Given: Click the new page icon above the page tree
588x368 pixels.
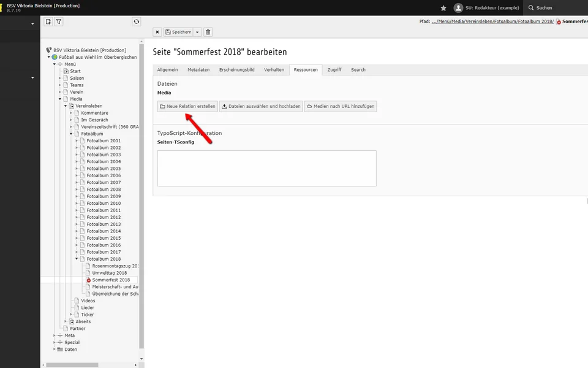Looking at the screenshot, I should pos(48,21).
